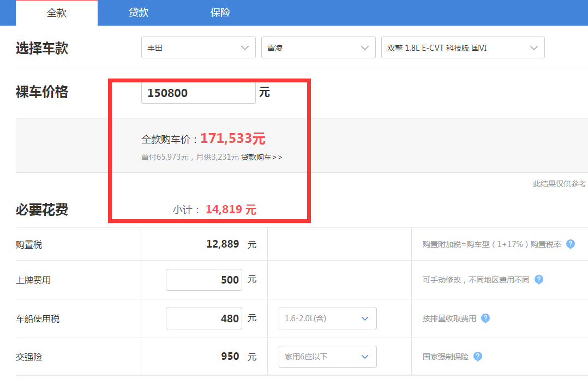588x385 pixels.
Task: Click the 按排量收取费用 note text
Action: coord(449,318)
